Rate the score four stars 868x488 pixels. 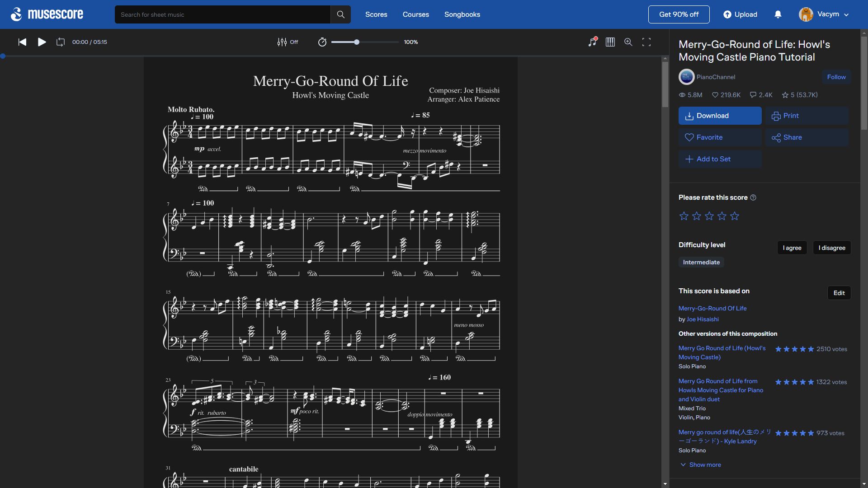[722, 216]
